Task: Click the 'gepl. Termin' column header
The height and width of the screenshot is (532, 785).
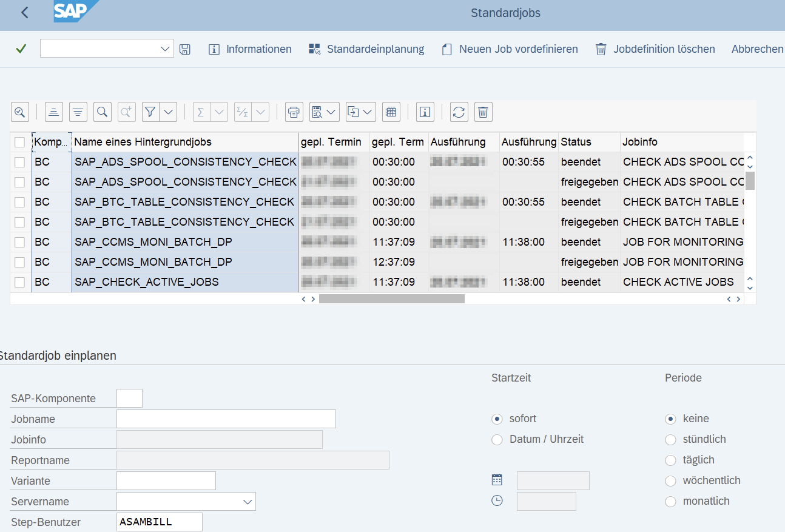Action: [334, 142]
